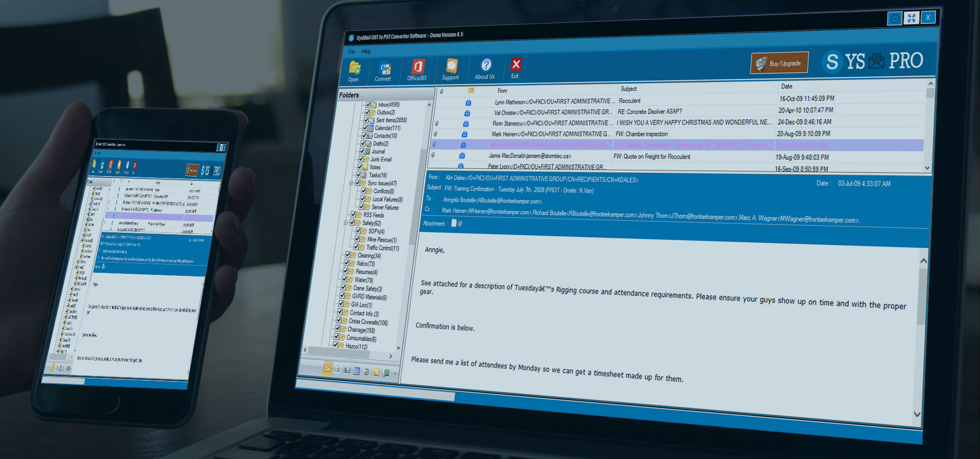Click the Contacts(10) folder icon
Viewport: 980px width, 459px height.
[370, 136]
